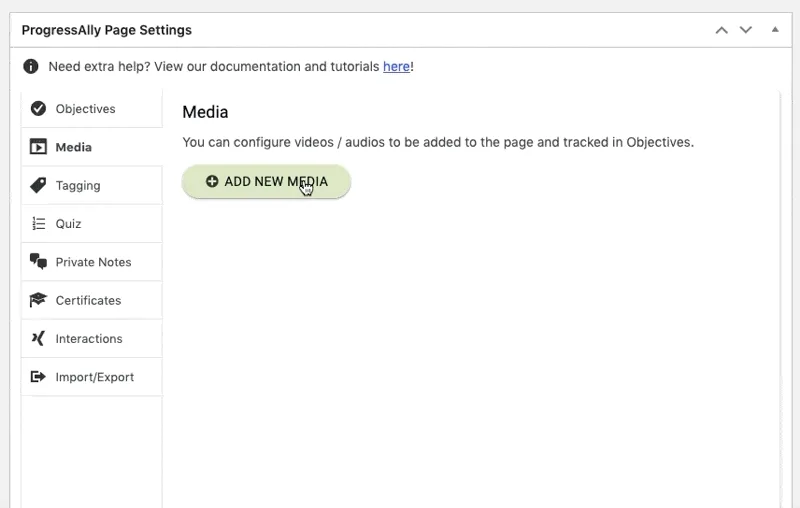This screenshot has width=800, height=508.
Task: Click the Private Notes speech bubble icon
Action: [x=38, y=262]
